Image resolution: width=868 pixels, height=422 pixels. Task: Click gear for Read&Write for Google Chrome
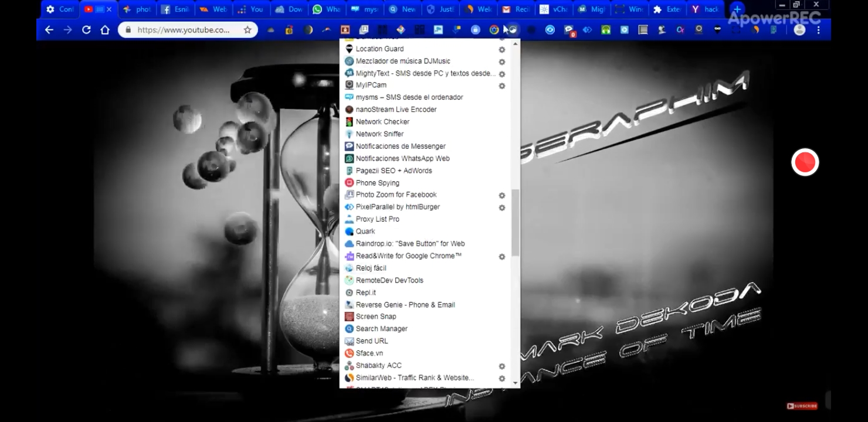pos(502,257)
